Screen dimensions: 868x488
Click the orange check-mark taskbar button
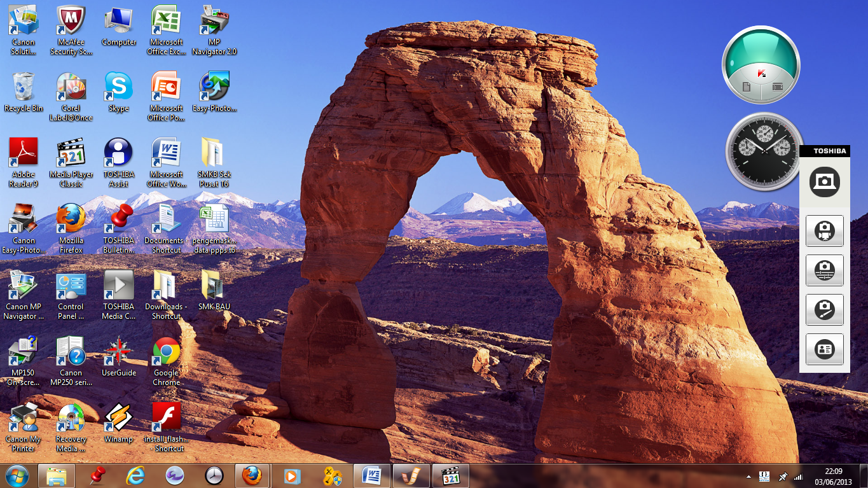[x=411, y=475]
